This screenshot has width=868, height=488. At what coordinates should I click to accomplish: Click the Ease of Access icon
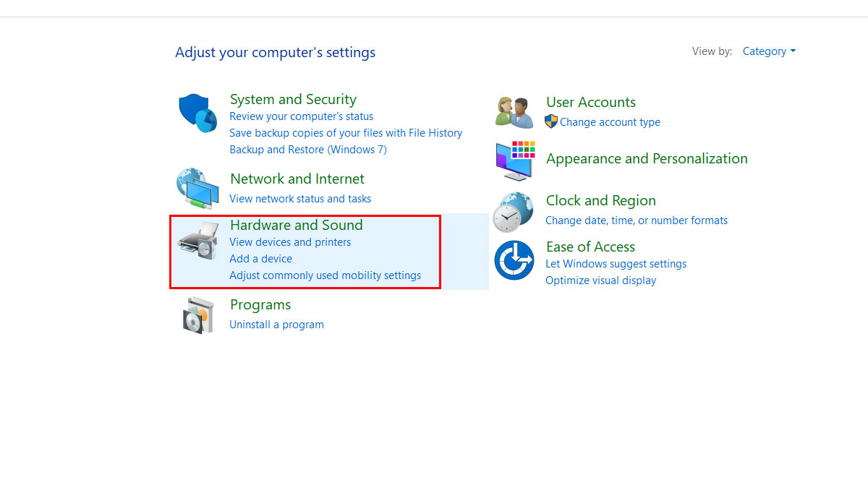click(514, 260)
